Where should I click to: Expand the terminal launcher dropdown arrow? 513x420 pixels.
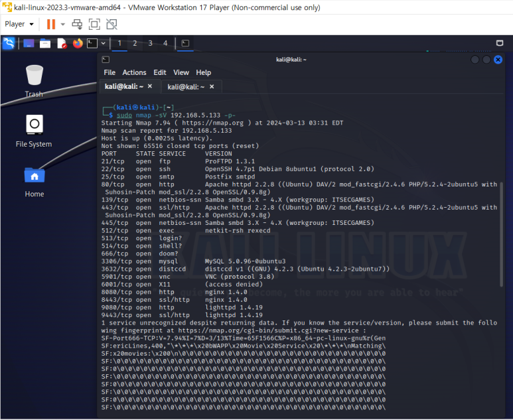(x=103, y=43)
